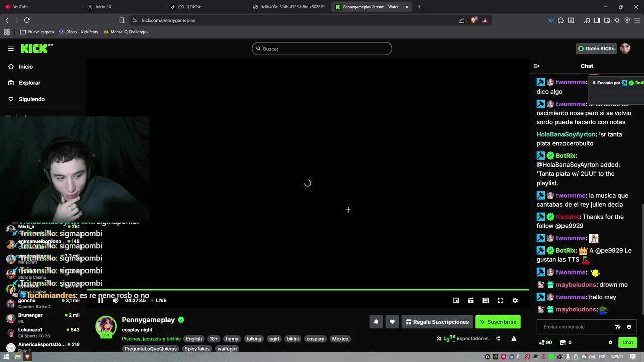Click the green Suscribirse button
Image resolution: width=644 pixels, height=362 pixels.
498,322
